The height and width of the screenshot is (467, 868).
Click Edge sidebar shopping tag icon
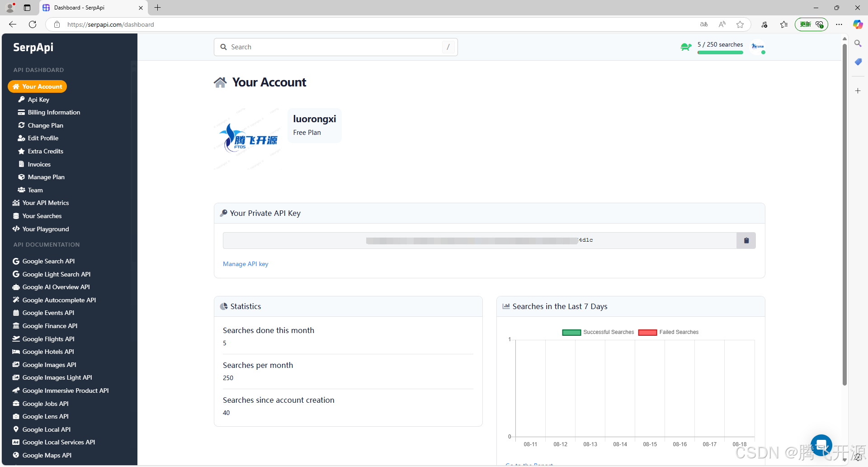click(x=858, y=62)
